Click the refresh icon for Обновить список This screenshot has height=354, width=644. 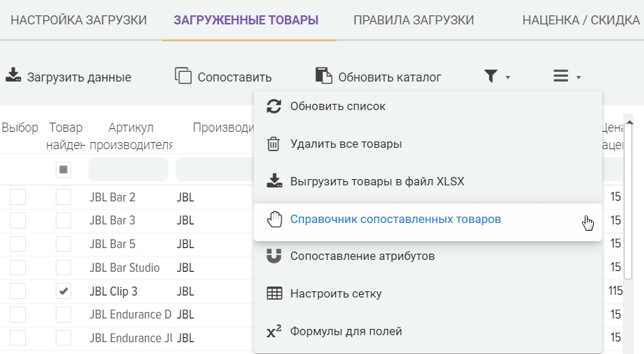[x=275, y=107]
